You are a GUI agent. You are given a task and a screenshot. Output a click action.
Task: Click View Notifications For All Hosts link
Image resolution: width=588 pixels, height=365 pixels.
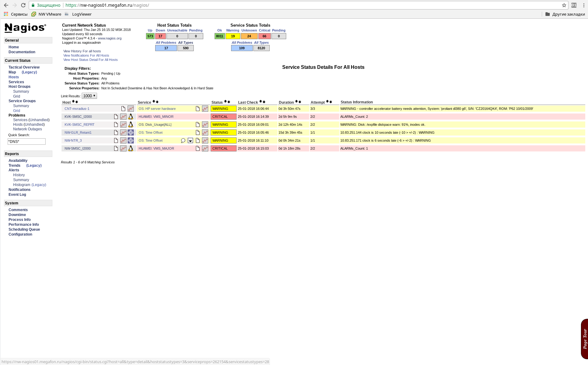86,55
